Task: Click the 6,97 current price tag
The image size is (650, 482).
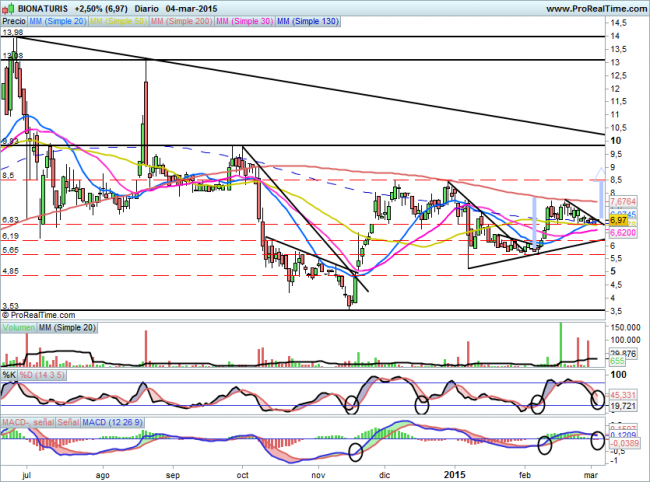Action: [618, 220]
